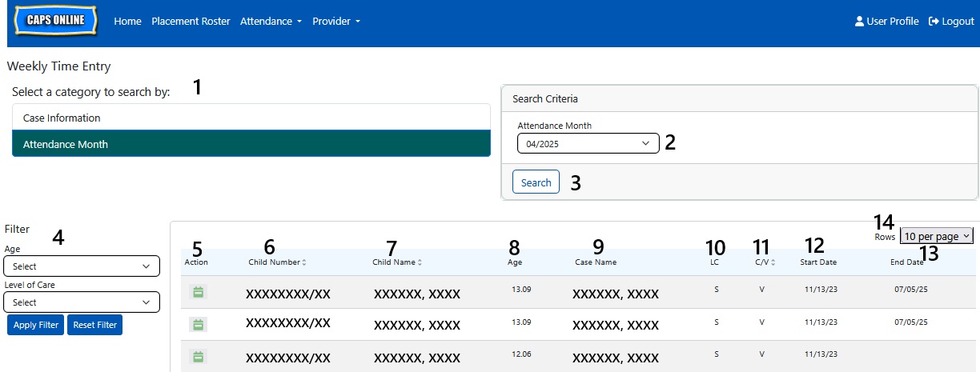
Task: Sort by Child Number column arrows
Action: (x=304, y=262)
